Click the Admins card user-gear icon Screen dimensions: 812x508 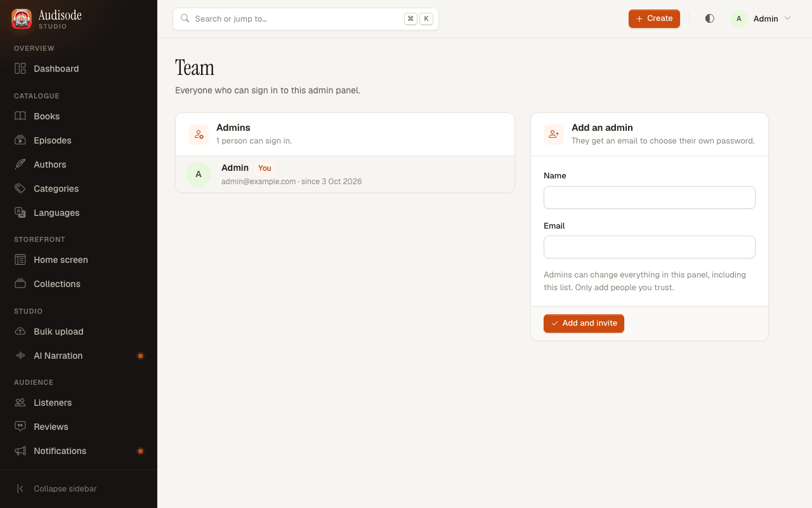tap(199, 135)
